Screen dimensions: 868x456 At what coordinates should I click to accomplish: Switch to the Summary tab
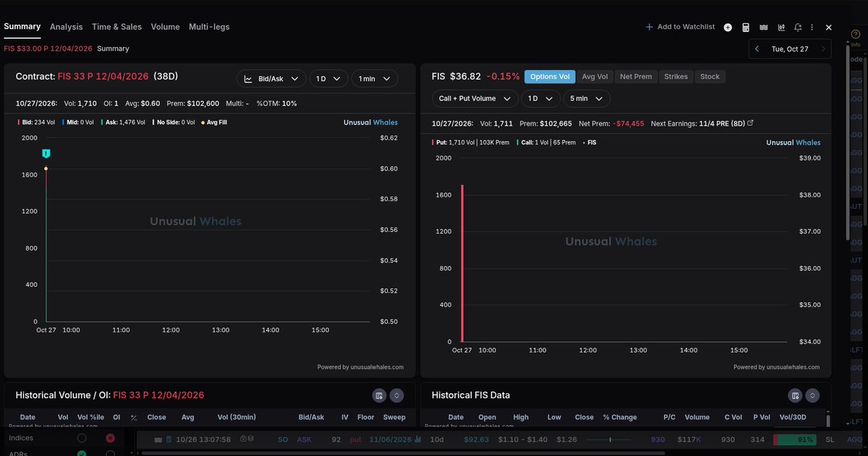22,27
